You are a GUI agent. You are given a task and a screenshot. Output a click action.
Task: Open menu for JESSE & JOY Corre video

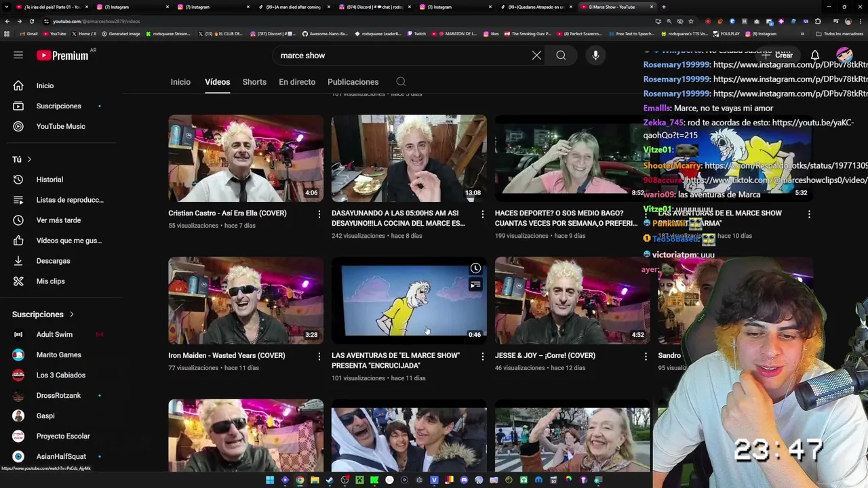coord(646,357)
